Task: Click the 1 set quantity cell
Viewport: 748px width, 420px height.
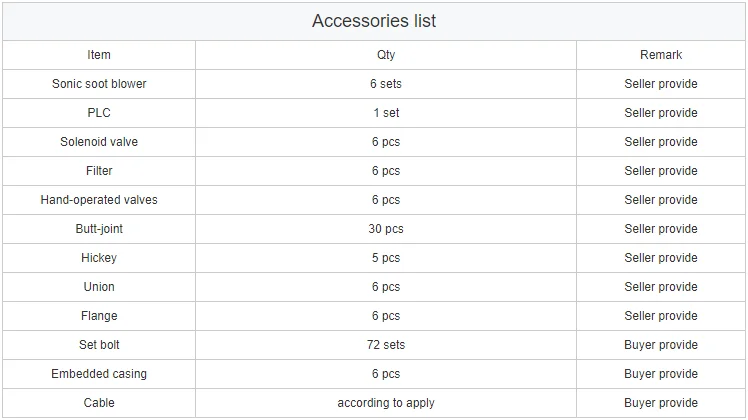Action: pyautogui.click(x=386, y=113)
